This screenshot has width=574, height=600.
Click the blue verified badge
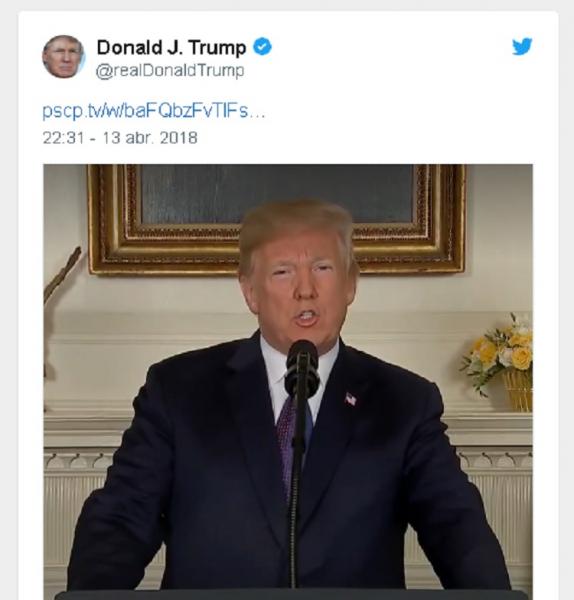click(263, 47)
